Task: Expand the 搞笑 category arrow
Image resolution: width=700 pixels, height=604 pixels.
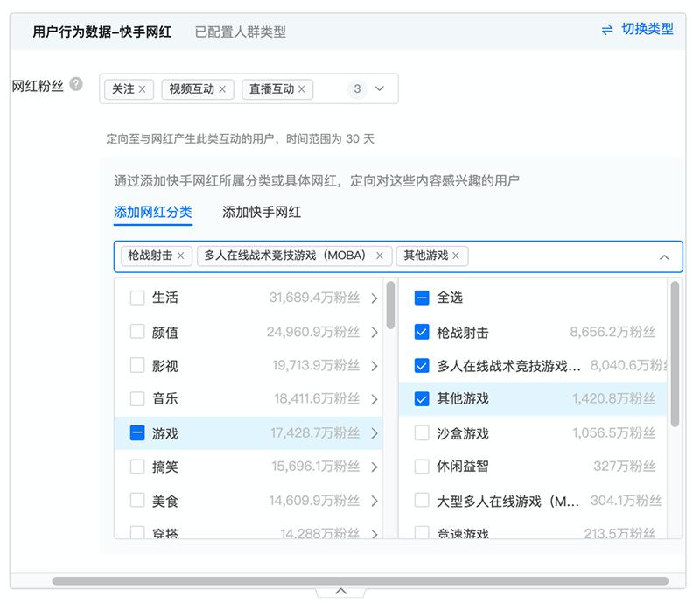Action: (374, 467)
